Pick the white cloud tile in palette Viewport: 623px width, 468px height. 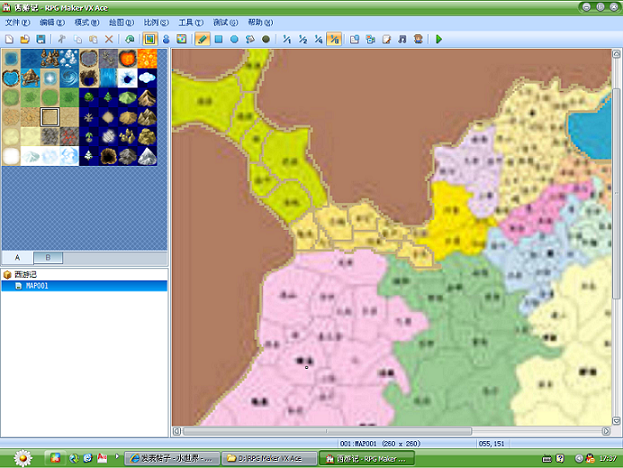(x=147, y=78)
